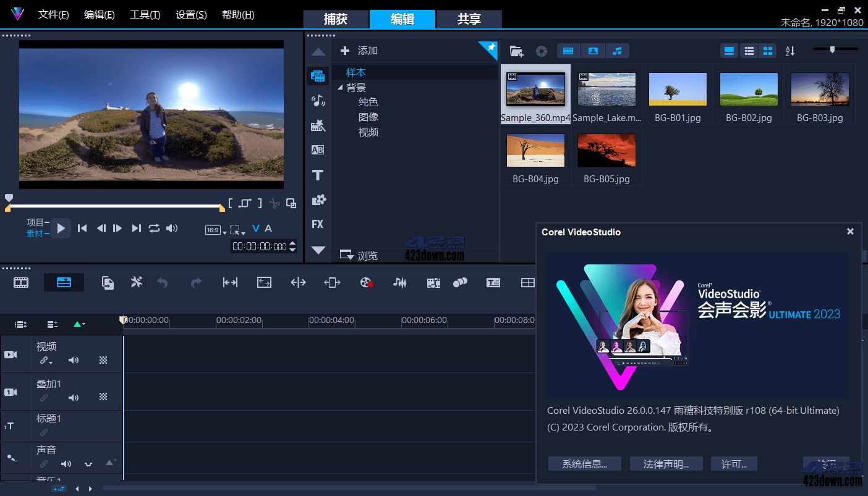868x496 pixels.
Task: Switch to the AB transitions panel
Action: 318,149
